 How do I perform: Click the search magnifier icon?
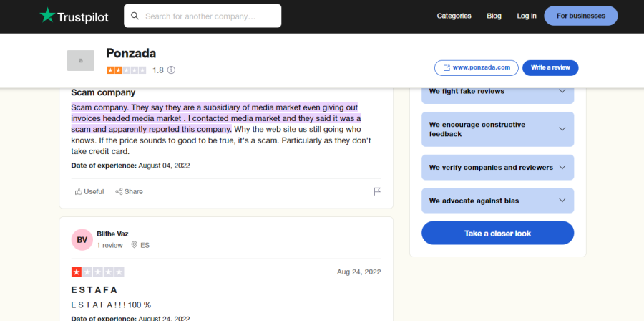(x=135, y=16)
